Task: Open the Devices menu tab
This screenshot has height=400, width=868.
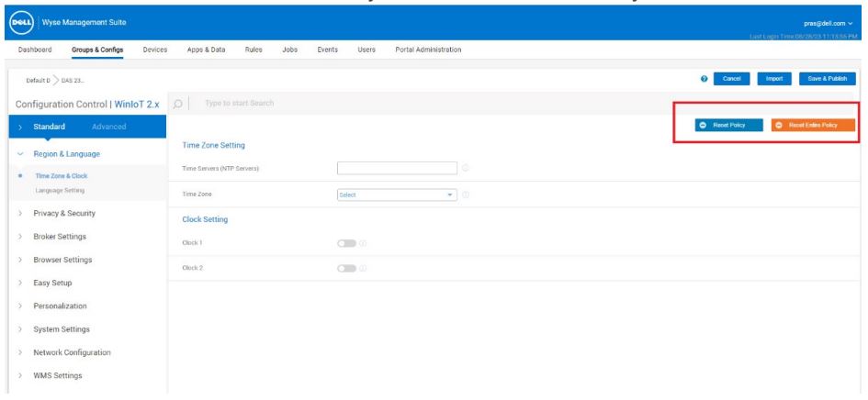Action: point(155,50)
